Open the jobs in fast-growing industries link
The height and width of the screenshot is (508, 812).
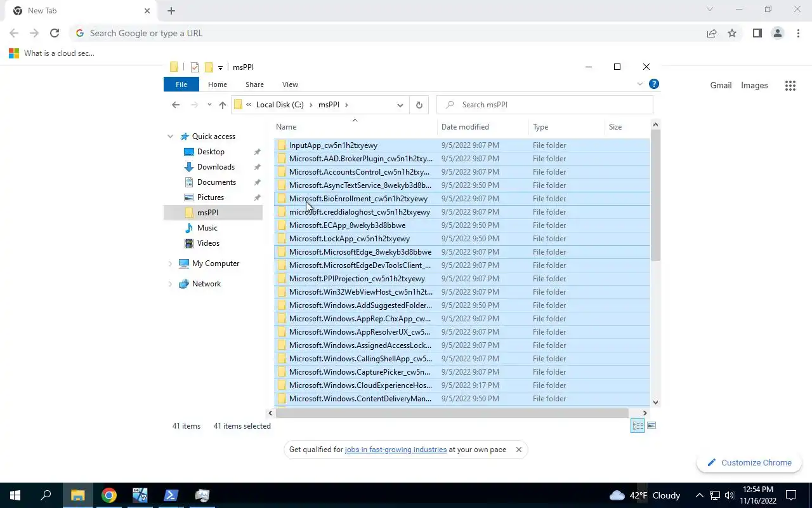[x=396, y=450]
